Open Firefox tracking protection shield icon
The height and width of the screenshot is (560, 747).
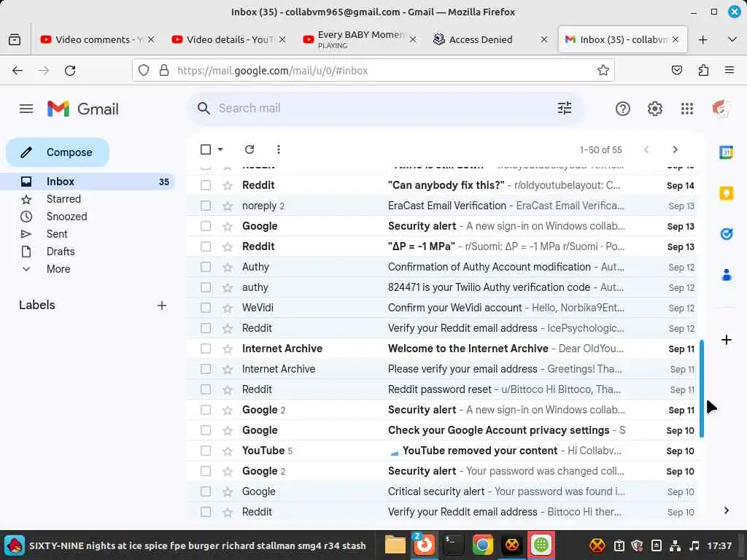tap(144, 71)
